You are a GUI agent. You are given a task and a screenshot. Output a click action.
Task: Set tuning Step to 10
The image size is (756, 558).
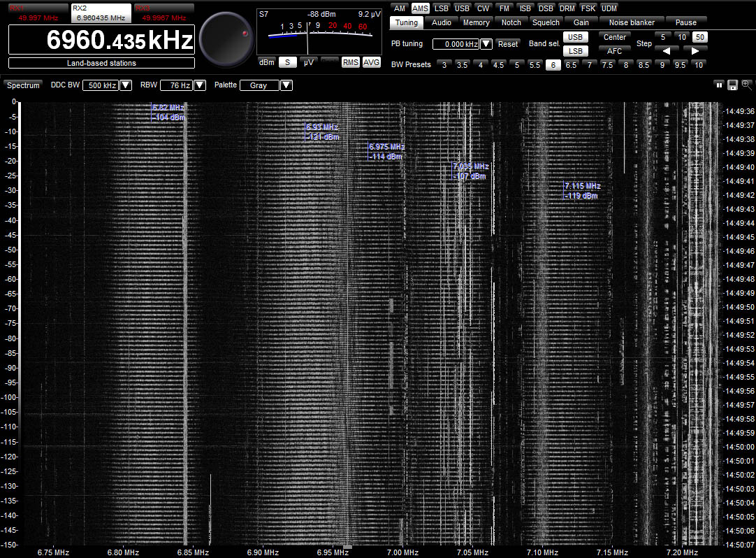click(682, 37)
